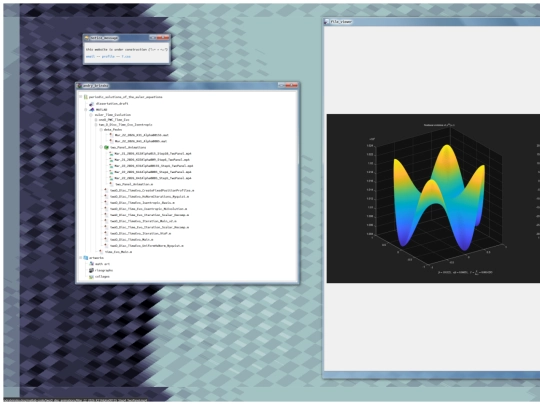The width and height of the screenshot is (540, 405).
Task: Select the math art tree item
Action: tap(102, 264)
